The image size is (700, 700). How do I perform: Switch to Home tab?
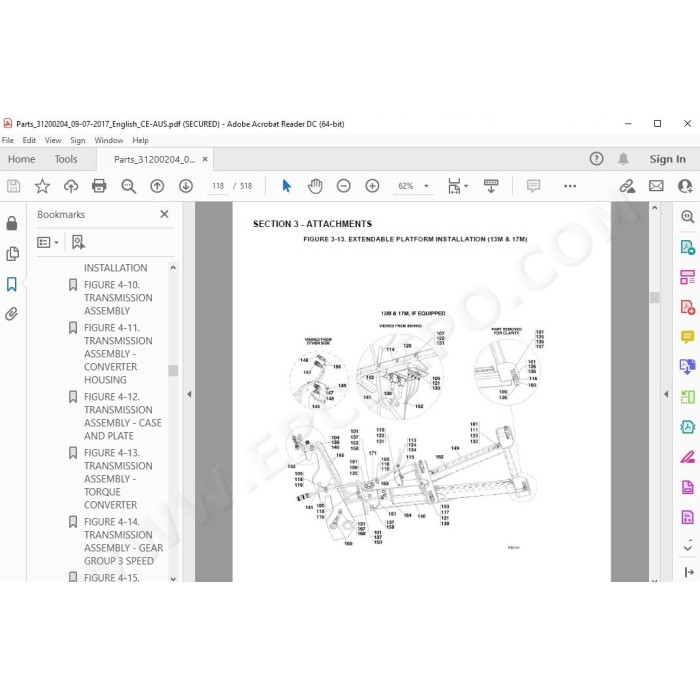click(x=21, y=159)
